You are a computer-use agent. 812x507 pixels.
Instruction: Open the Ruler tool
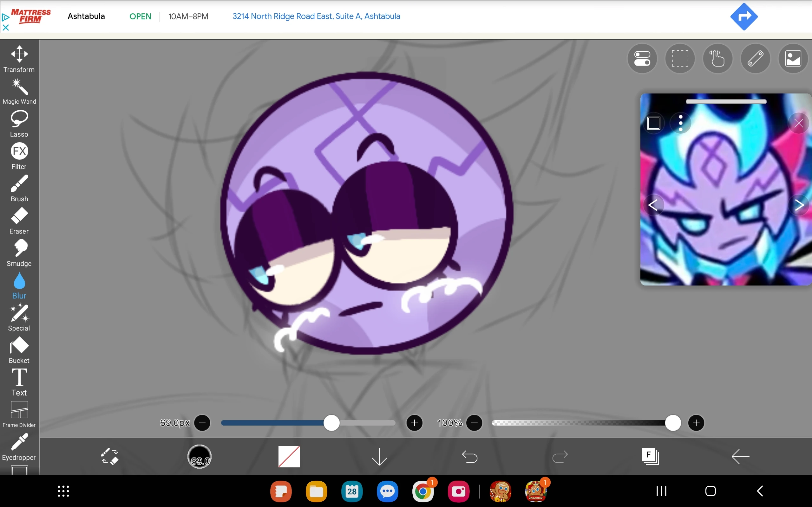[x=755, y=58]
